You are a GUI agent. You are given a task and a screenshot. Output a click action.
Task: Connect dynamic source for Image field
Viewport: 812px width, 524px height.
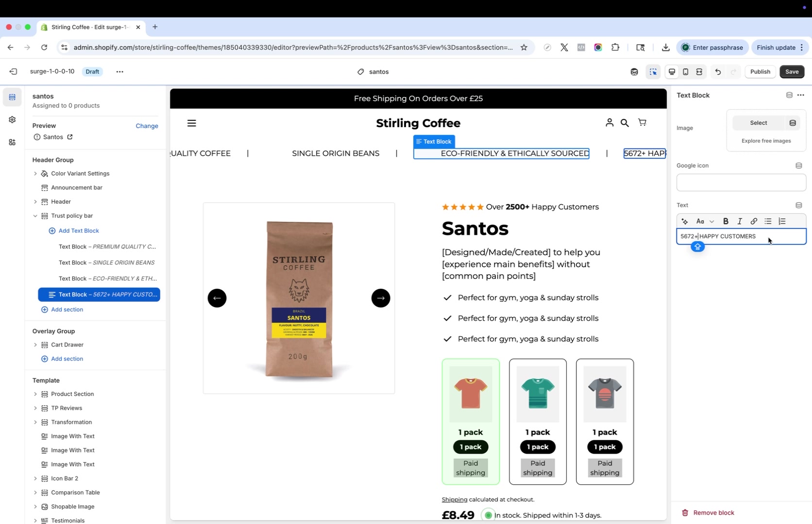click(x=793, y=123)
